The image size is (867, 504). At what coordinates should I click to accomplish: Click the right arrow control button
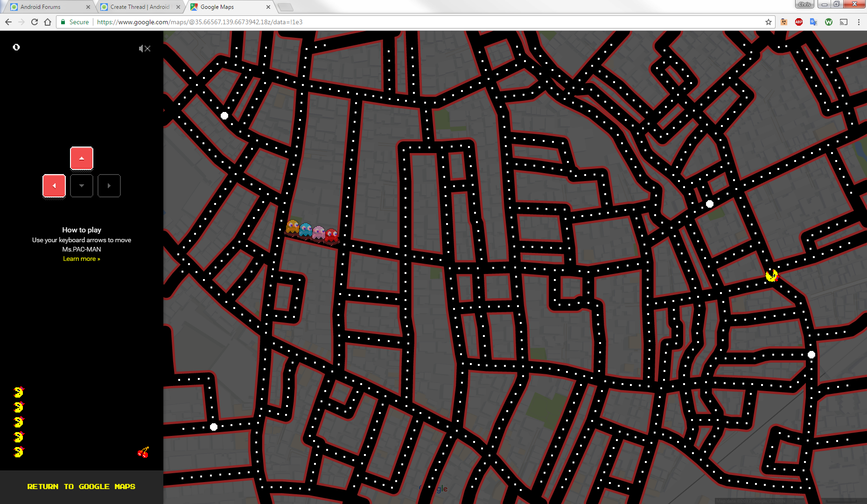(109, 186)
